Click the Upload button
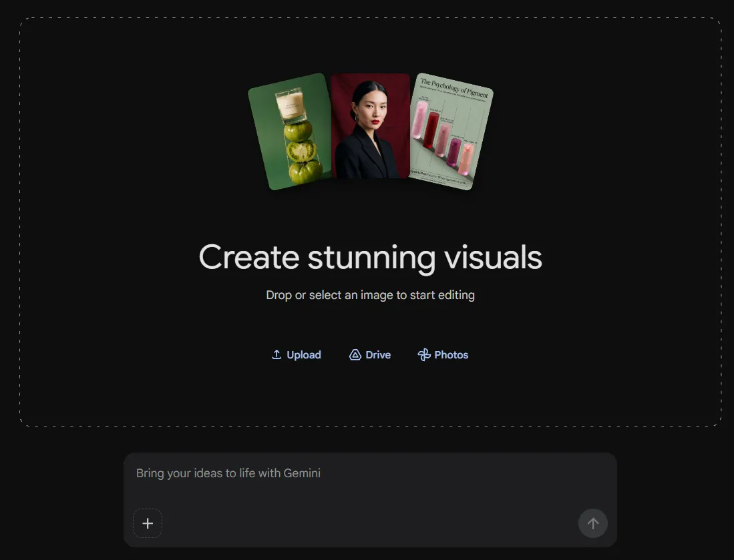Viewport: 734px width, 560px height. [297, 355]
